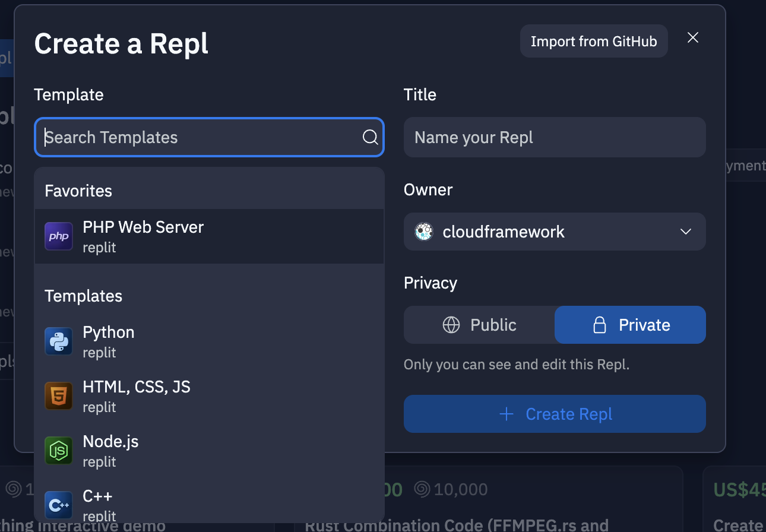This screenshot has height=532, width=766.
Task: Click the lock icon on Private option
Action: 600,325
